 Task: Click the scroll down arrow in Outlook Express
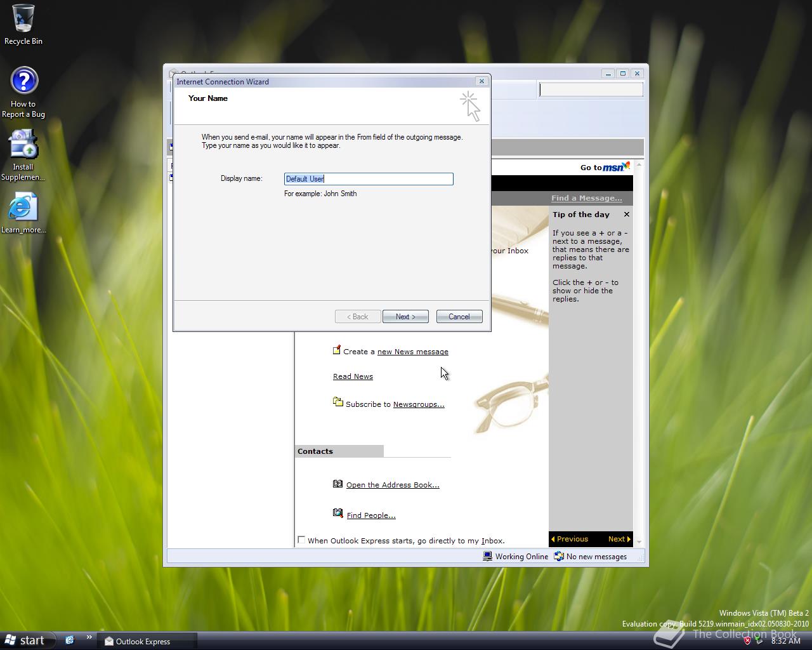pyautogui.click(x=639, y=542)
